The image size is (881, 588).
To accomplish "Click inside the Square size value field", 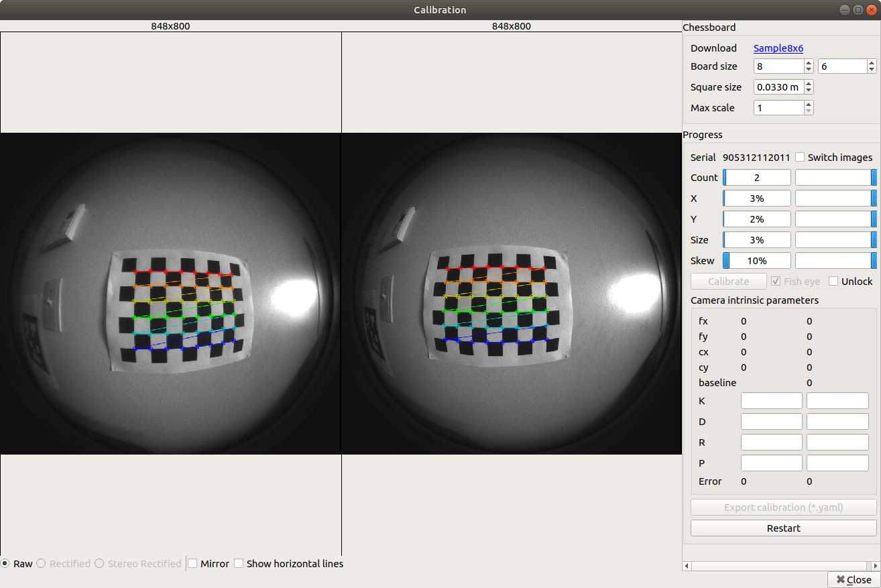I will 778,87.
